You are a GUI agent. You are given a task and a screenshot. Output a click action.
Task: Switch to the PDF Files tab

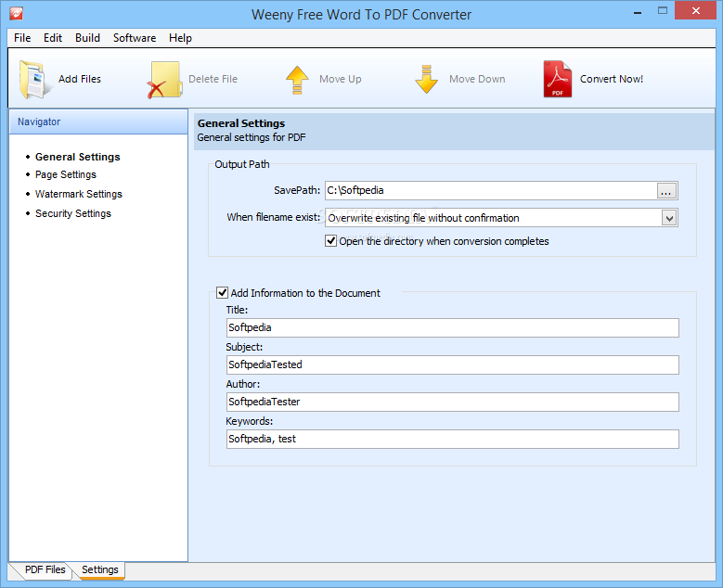[x=45, y=569]
